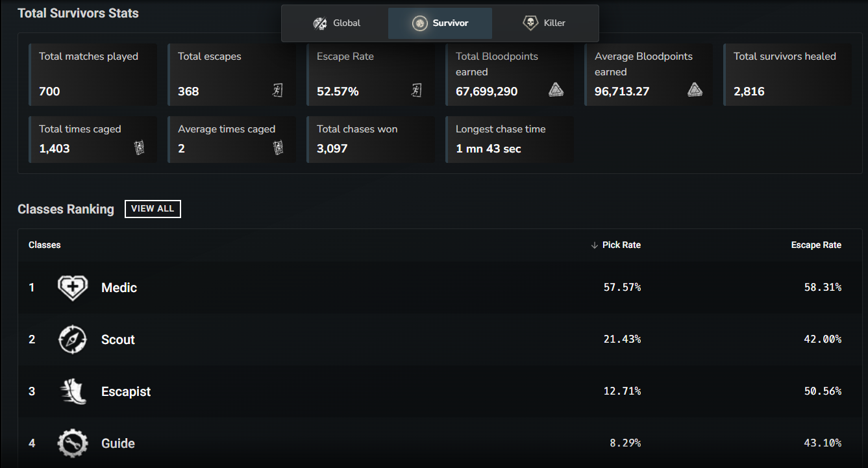Click Scout's 42.00% escape rate
Viewport: 868px width, 468px height.
tap(823, 339)
